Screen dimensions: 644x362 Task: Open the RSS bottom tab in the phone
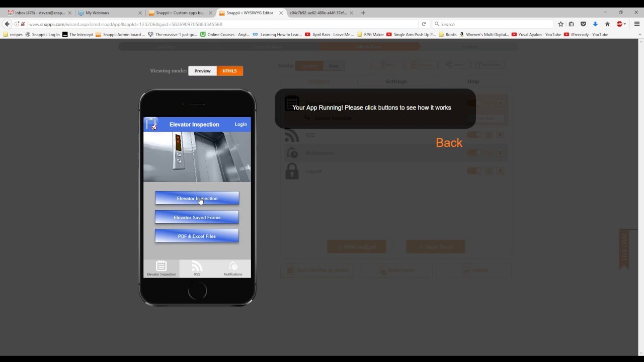point(197,268)
